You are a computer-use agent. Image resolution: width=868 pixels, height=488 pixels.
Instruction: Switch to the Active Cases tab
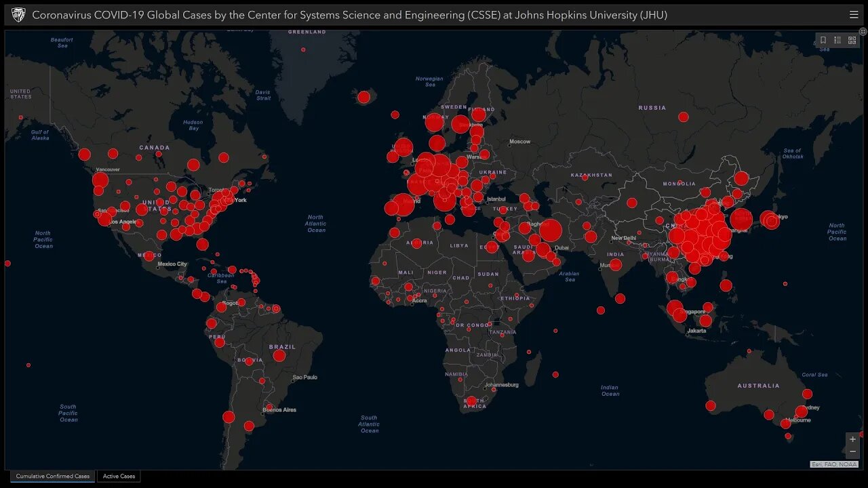coord(119,476)
